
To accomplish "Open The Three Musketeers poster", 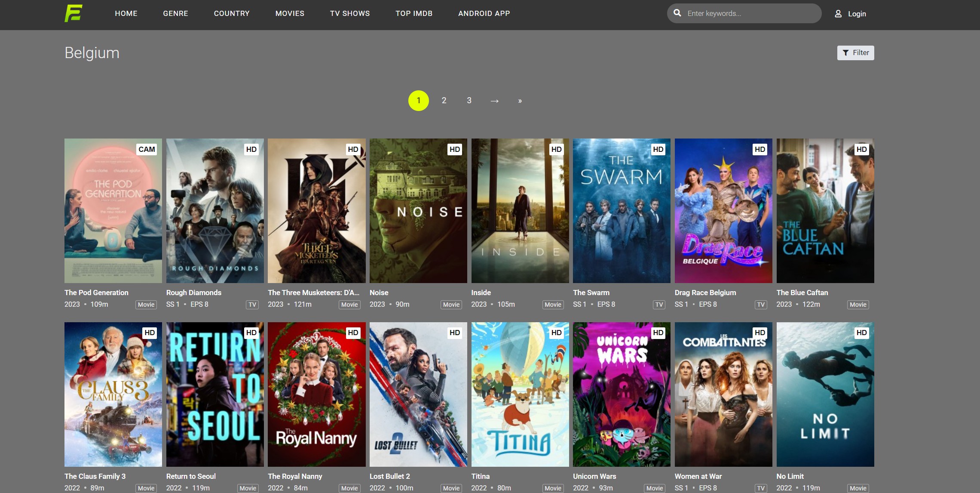I will [x=317, y=211].
